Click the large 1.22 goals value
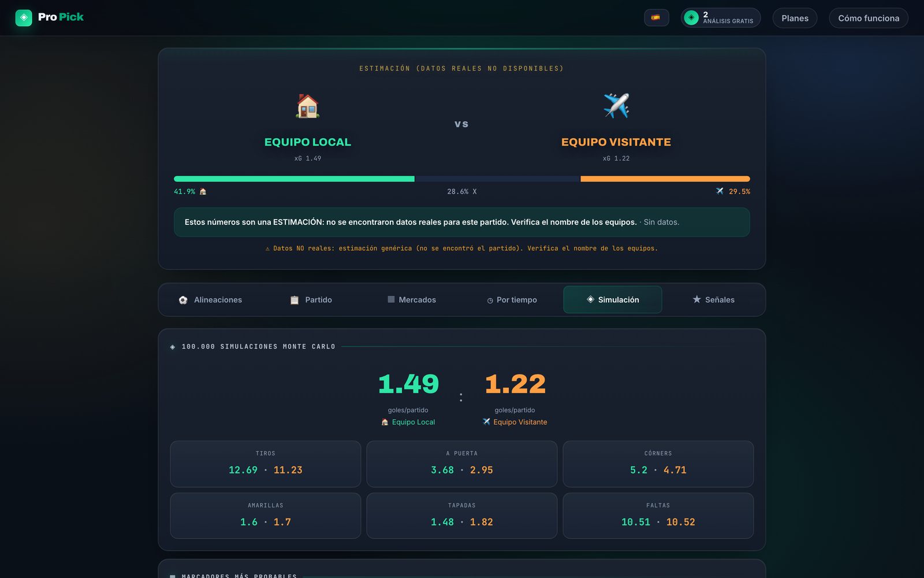924x578 pixels. click(x=515, y=384)
